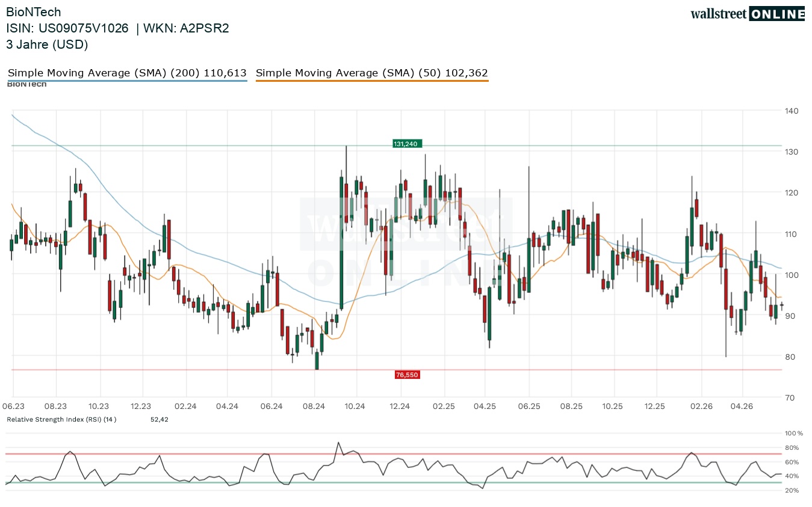812x507 pixels.
Task: Click the 02.26 date axis label
Action: coord(701,407)
